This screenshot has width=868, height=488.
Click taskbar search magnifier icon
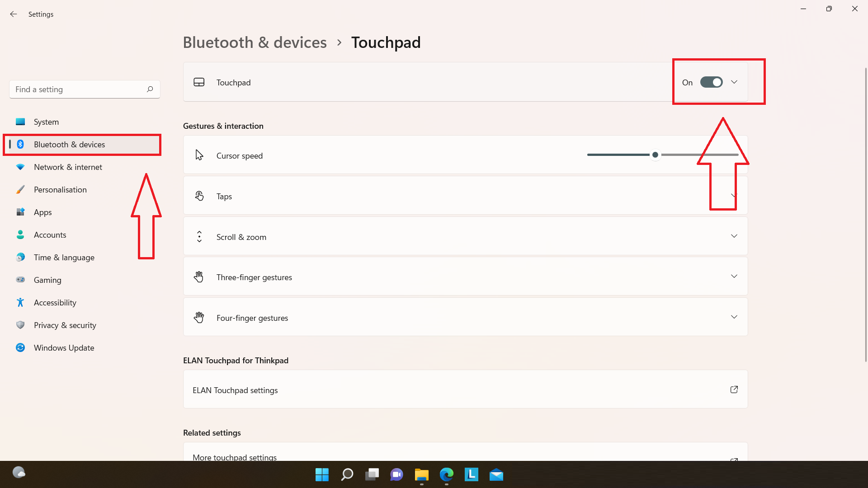click(x=347, y=474)
